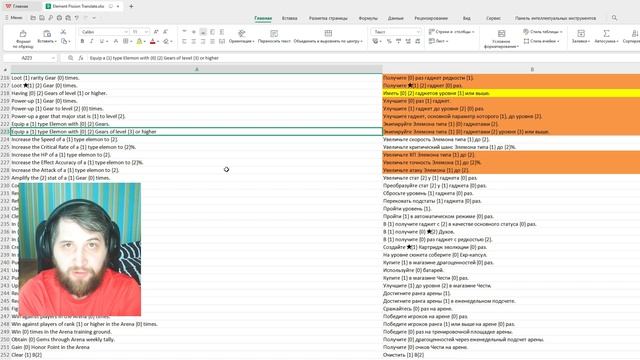Click the Fill icon
Viewport: 640px width, 360px height.
tap(581, 33)
